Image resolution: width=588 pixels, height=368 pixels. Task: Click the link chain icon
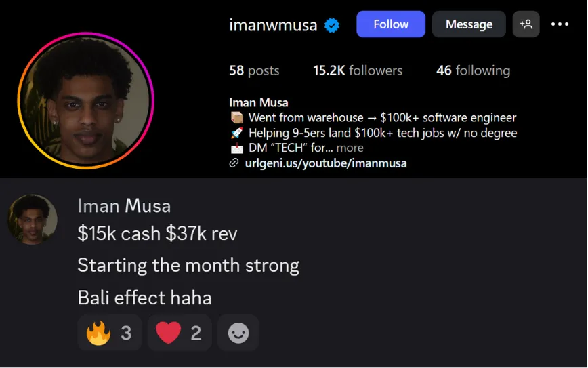(234, 163)
